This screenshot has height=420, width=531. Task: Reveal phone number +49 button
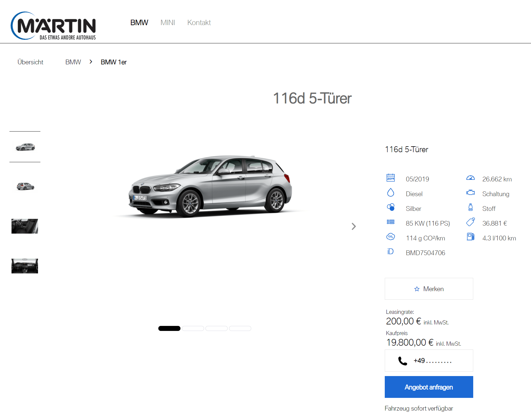coord(429,360)
